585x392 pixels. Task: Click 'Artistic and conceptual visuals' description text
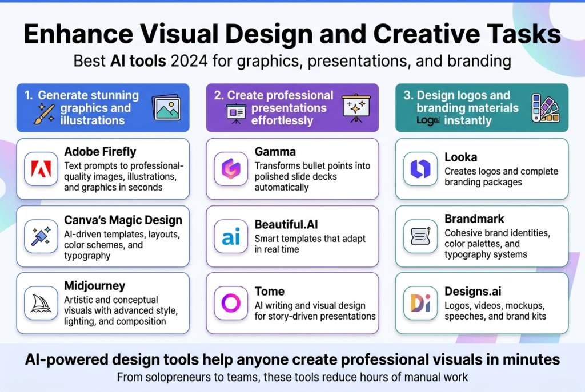pos(121,310)
